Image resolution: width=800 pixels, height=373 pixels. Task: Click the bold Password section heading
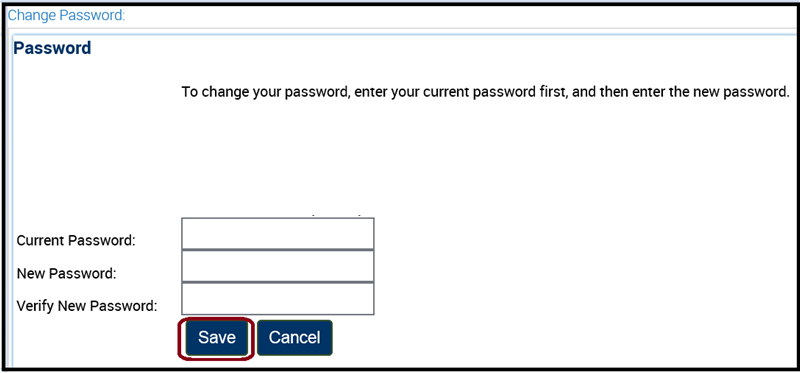pos(52,48)
